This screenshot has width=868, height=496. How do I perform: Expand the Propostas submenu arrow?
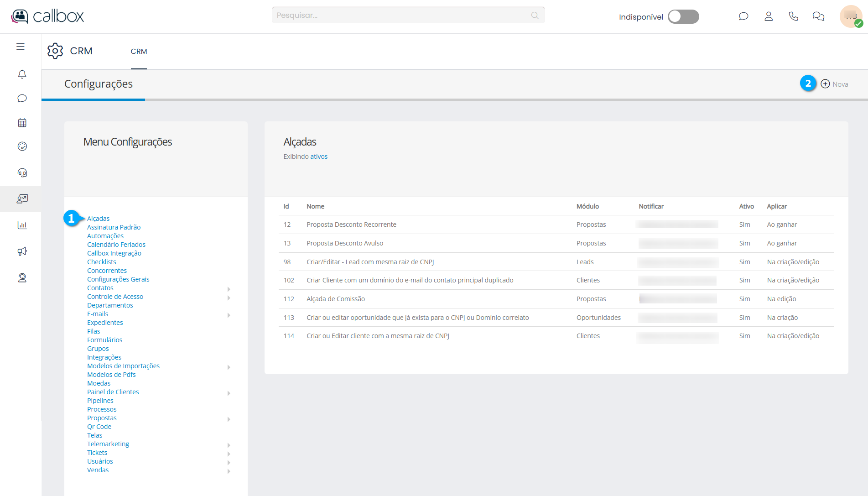229,419
